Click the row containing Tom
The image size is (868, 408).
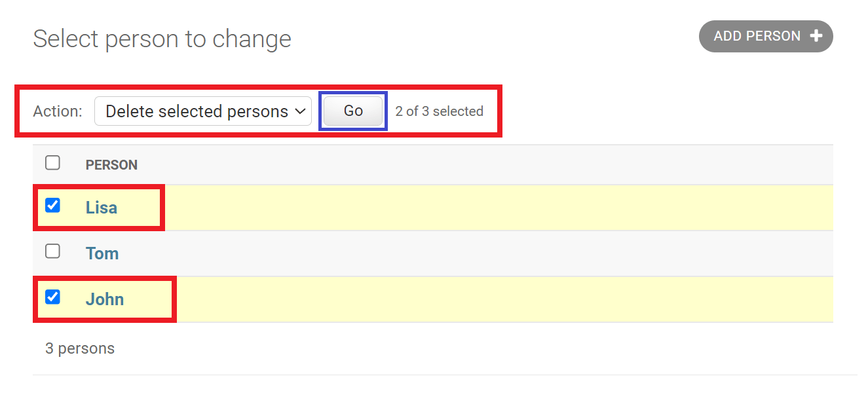[x=459, y=253]
